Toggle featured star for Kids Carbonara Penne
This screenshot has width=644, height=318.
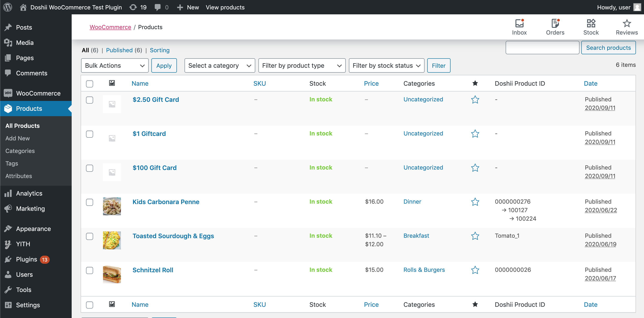click(x=475, y=202)
